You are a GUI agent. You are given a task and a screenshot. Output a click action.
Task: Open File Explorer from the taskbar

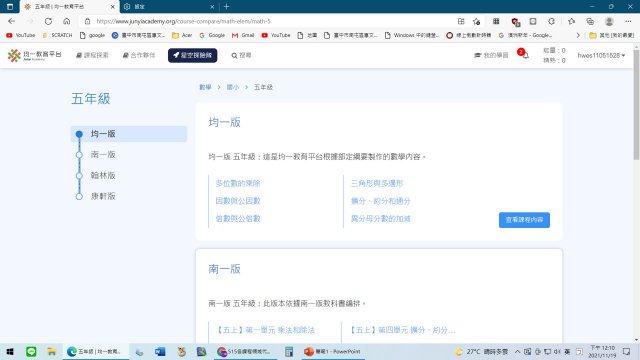click(x=51, y=351)
